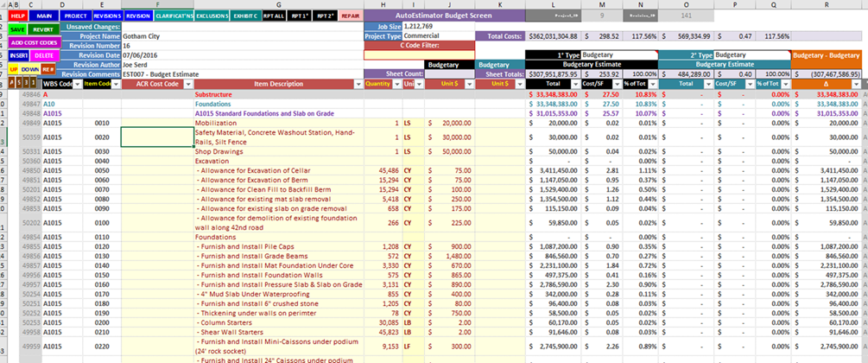Click the RE # renumber button
This screenshot has width=868, height=363.
coord(48,69)
